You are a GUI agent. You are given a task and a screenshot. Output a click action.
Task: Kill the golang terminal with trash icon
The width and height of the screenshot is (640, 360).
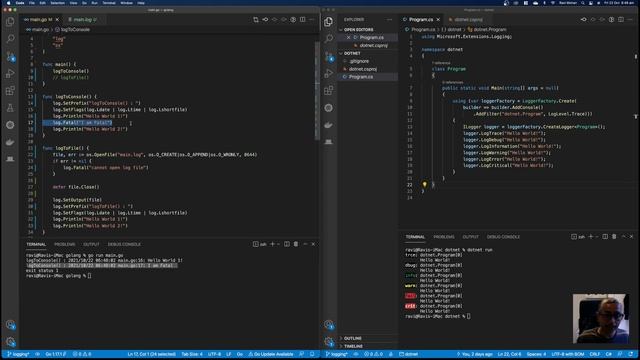click(x=296, y=244)
